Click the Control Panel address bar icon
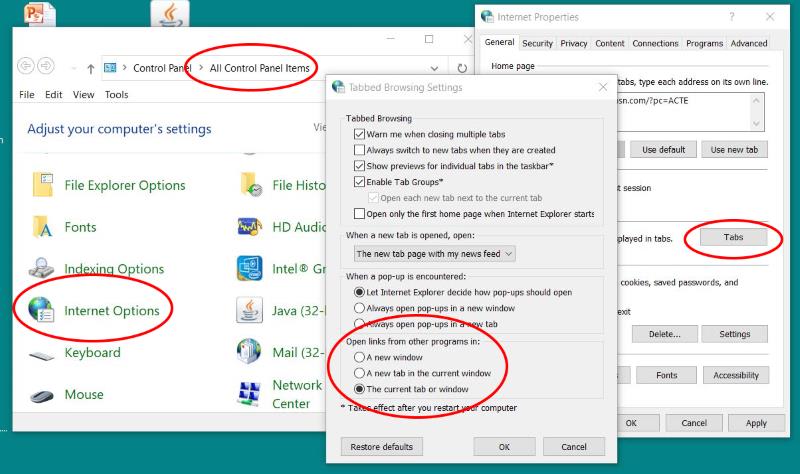The image size is (800, 474). point(110,67)
